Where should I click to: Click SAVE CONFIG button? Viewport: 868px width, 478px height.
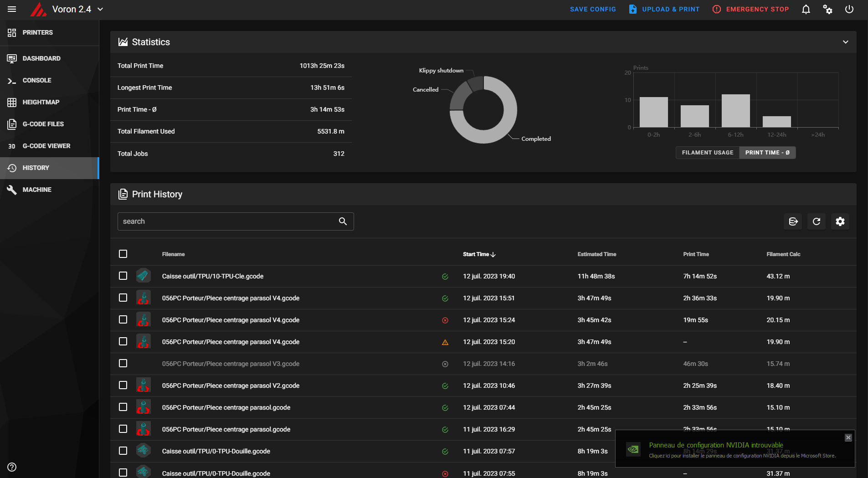[593, 9]
